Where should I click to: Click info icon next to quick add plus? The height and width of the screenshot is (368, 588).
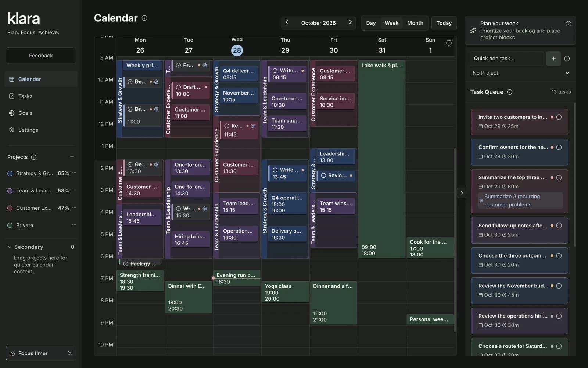[x=567, y=59]
